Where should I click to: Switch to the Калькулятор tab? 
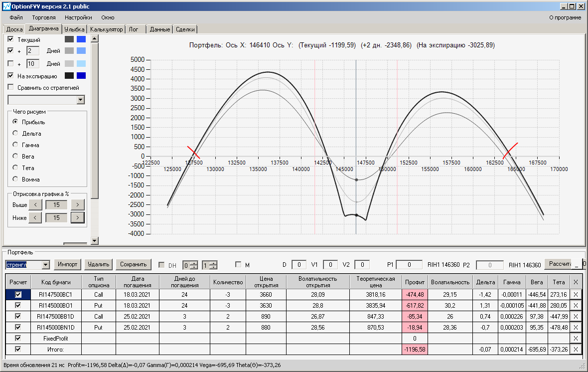[x=106, y=29]
